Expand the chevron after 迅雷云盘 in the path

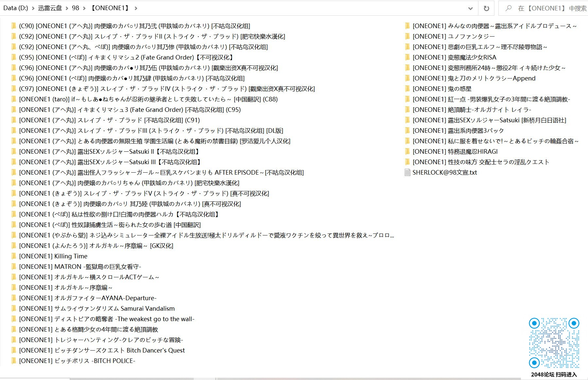[x=67, y=8]
